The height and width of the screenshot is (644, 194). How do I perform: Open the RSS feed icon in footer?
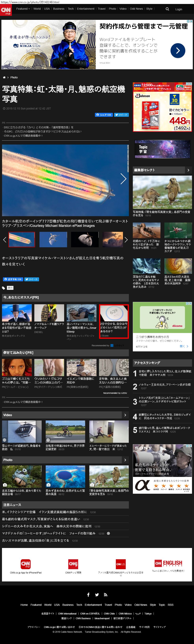[105, 595]
